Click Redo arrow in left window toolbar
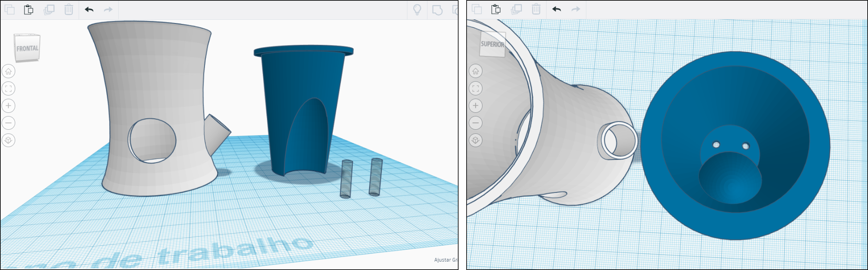This screenshot has width=868, height=270. [108, 9]
